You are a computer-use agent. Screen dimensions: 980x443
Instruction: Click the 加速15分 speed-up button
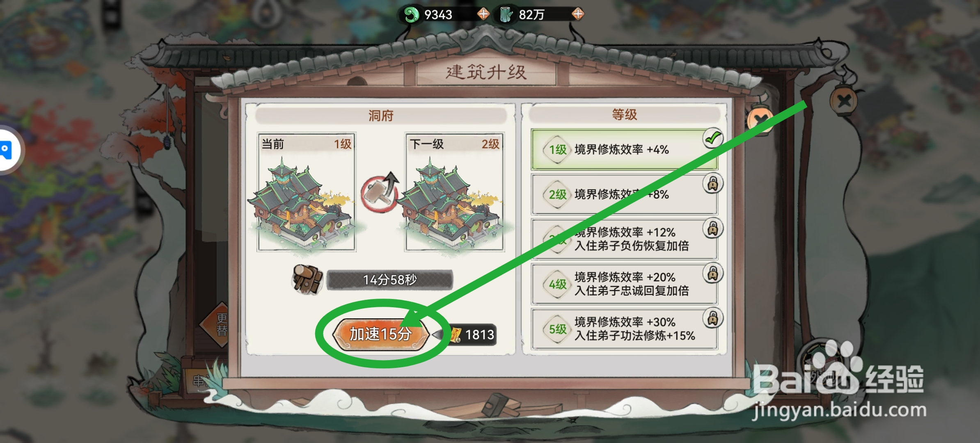(x=380, y=334)
